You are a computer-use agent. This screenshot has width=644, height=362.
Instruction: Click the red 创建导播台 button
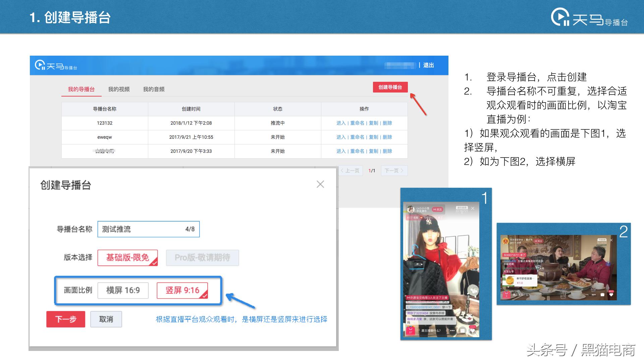tap(390, 87)
